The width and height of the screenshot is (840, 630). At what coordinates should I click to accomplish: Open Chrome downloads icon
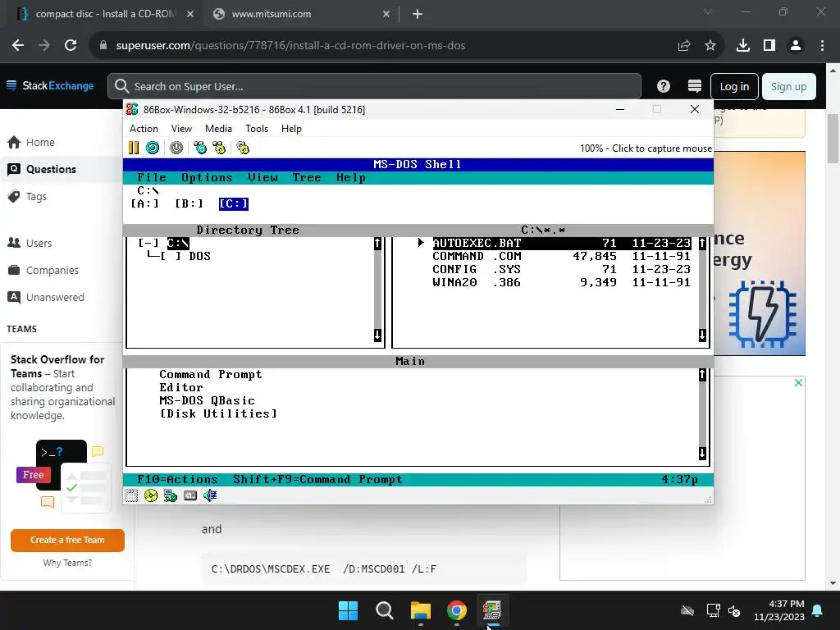coord(743,46)
